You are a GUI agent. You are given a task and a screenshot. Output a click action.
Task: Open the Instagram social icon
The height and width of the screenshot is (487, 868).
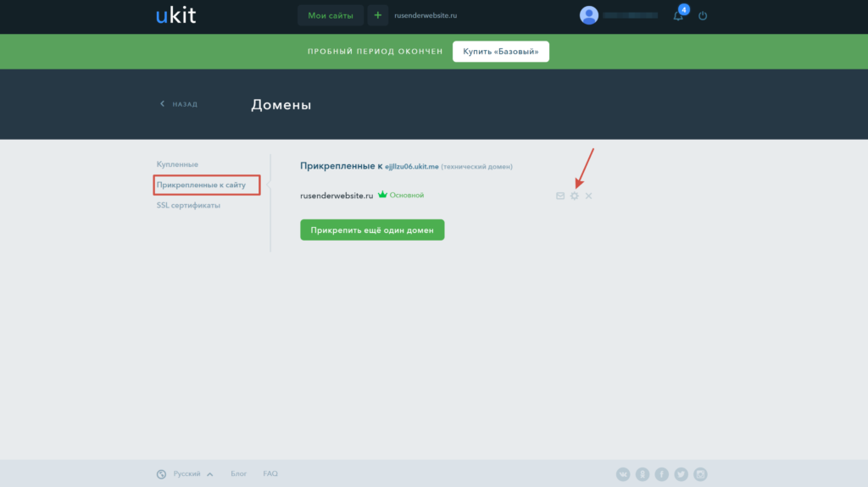700,474
